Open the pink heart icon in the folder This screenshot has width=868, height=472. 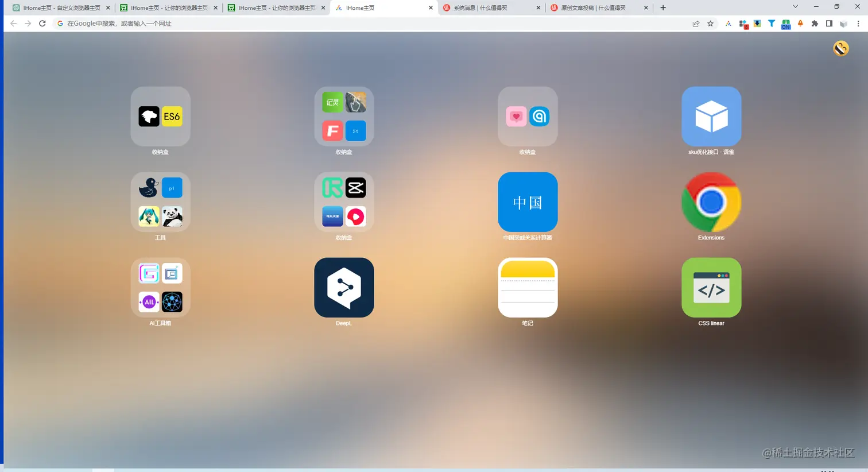[516, 117]
